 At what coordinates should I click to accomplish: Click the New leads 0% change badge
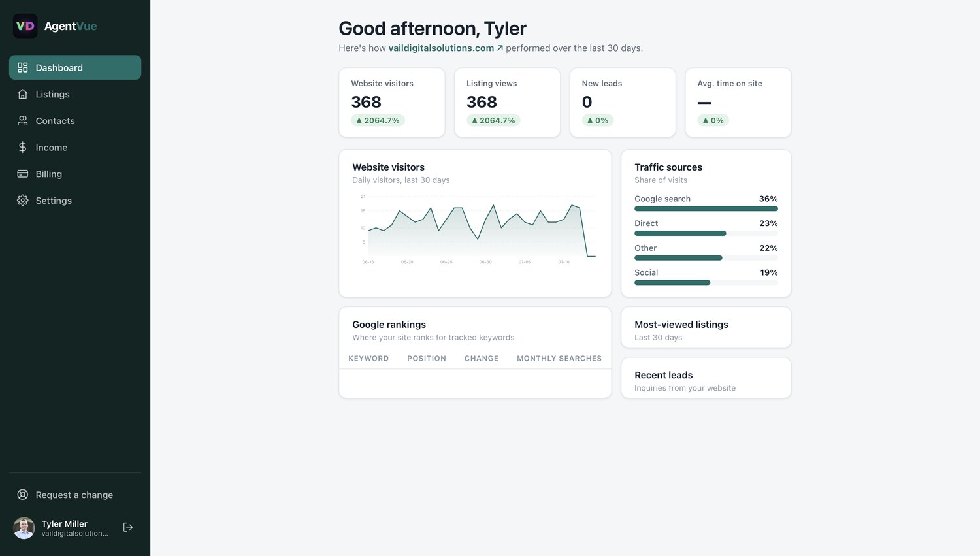598,120
